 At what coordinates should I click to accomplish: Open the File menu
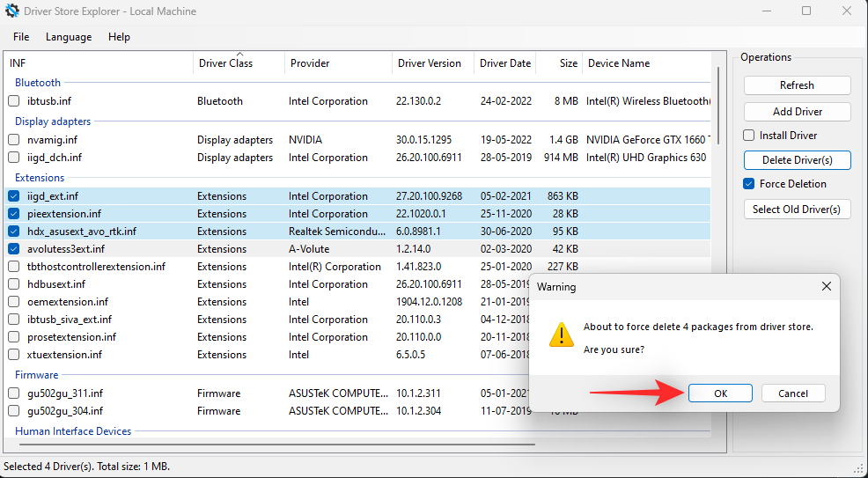click(x=21, y=37)
